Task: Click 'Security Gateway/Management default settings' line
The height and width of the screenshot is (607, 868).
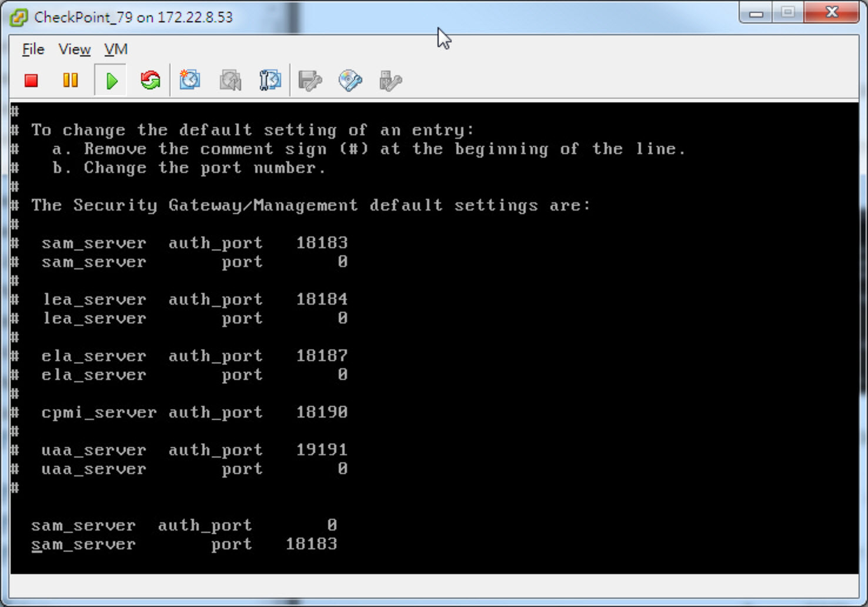Action: tap(301, 205)
